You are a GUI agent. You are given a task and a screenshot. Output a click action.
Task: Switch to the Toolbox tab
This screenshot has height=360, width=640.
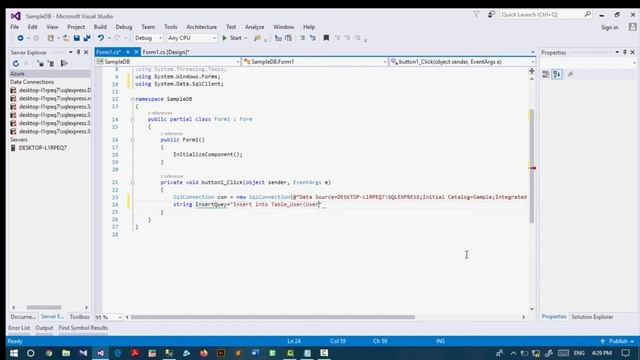(79, 317)
